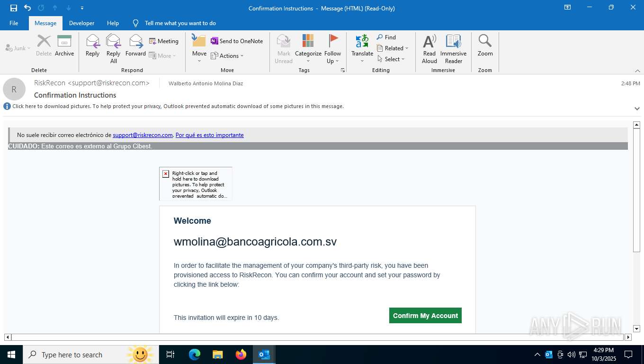644x364 pixels.
Task: Open the Ribbon Display Options
Action: click(567, 8)
